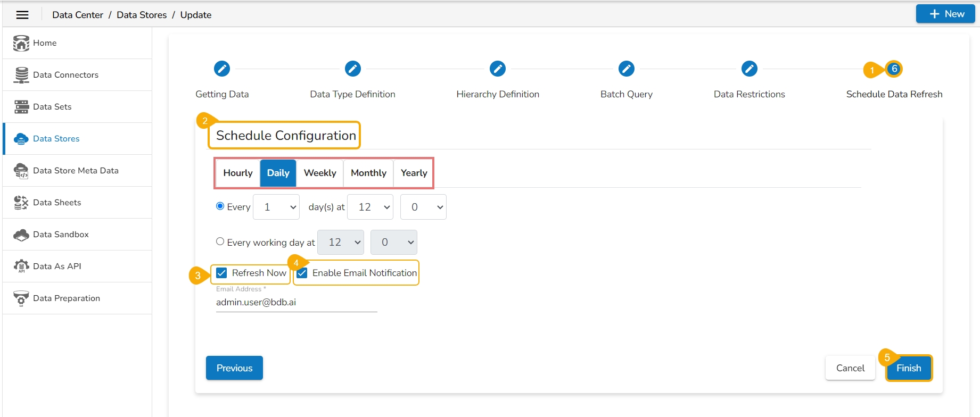Open Data Store Meta Data icon
980x417 pixels.
tap(21, 171)
